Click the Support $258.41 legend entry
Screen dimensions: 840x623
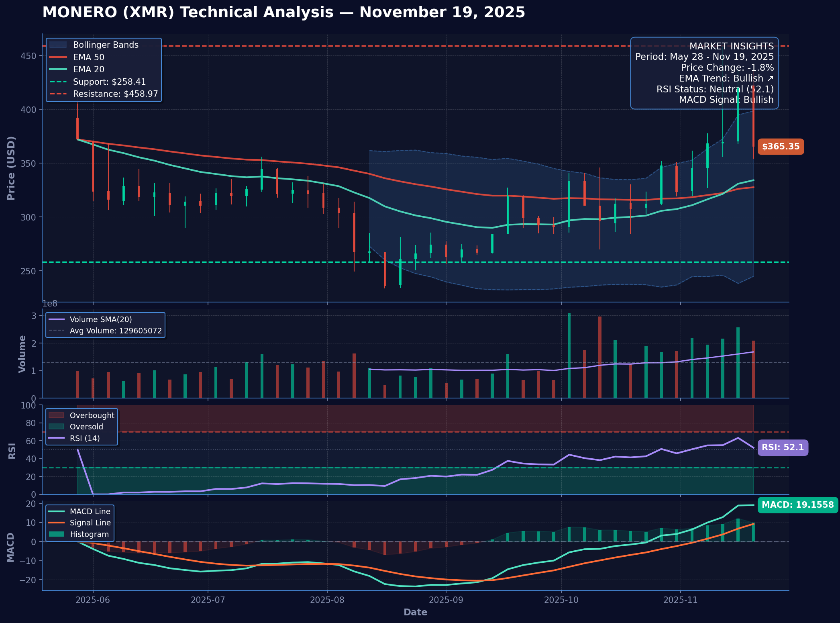(x=109, y=82)
